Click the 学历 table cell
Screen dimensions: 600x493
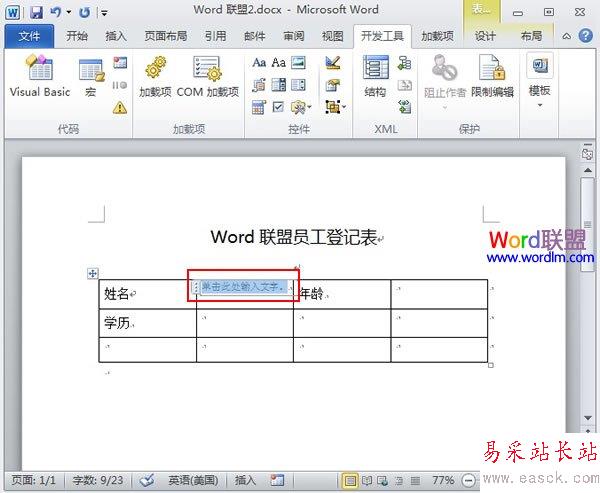pyautogui.click(x=147, y=323)
